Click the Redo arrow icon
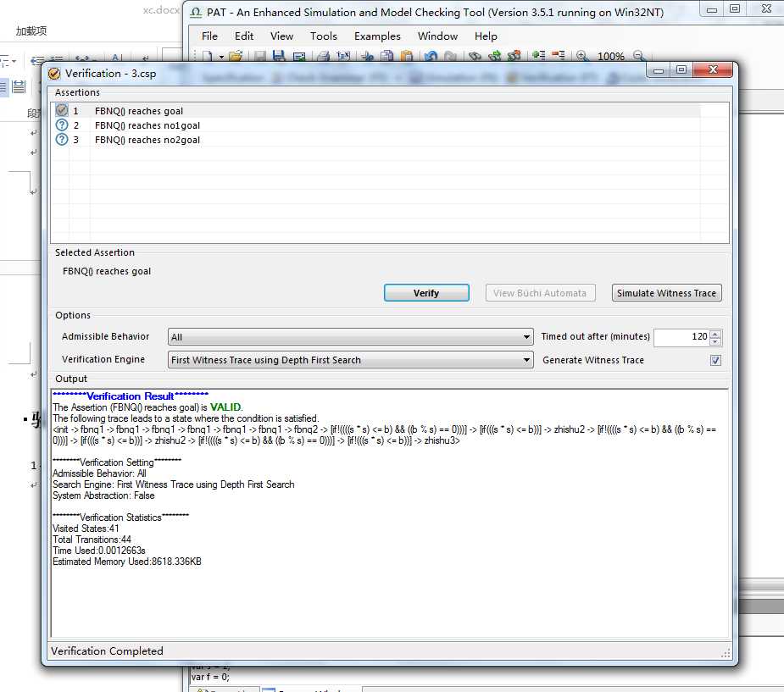The width and height of the screenshot is (784, 692). tap(450, 56)
